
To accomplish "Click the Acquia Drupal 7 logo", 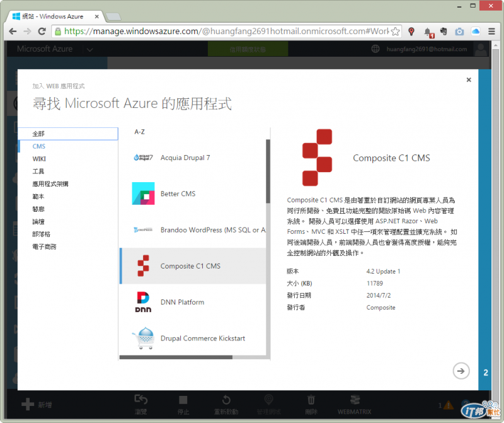I will pos(144,158).
